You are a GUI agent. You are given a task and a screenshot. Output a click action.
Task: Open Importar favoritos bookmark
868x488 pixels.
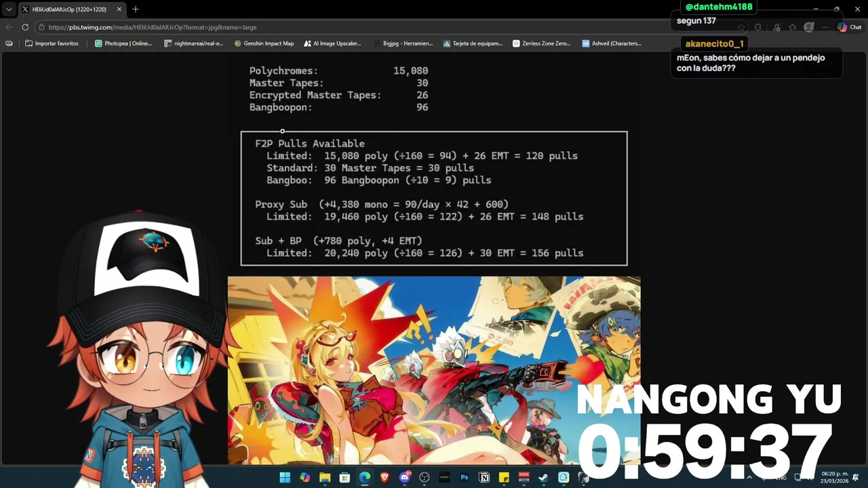click(52, 43)
